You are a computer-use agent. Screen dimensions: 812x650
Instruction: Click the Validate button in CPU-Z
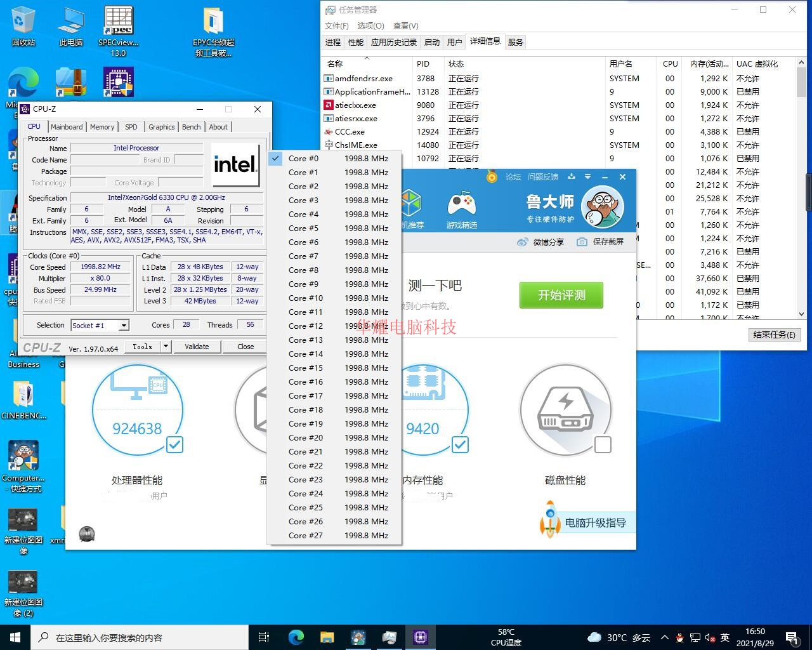click(x=197, y=347)
